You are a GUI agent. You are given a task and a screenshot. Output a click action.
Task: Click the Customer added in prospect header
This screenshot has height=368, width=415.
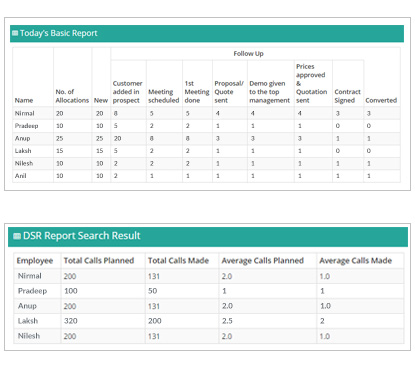127,92
